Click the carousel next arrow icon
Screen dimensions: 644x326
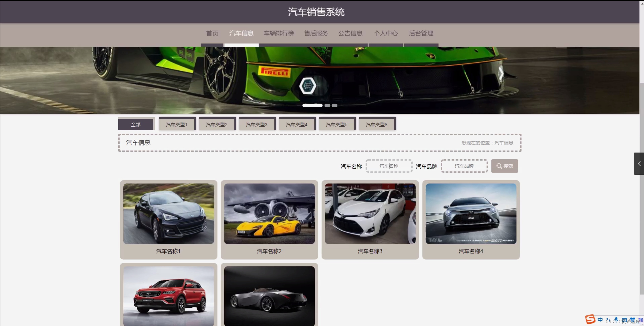(501, 74)
